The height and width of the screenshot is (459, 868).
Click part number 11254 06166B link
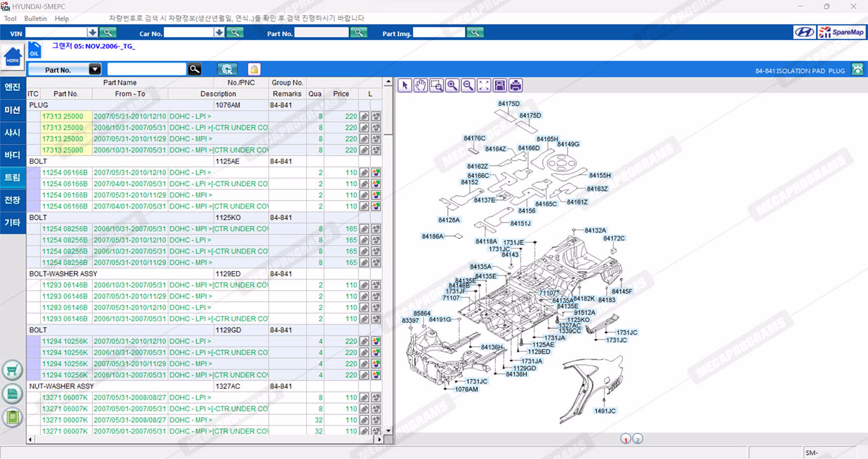(x=65, y=173)
